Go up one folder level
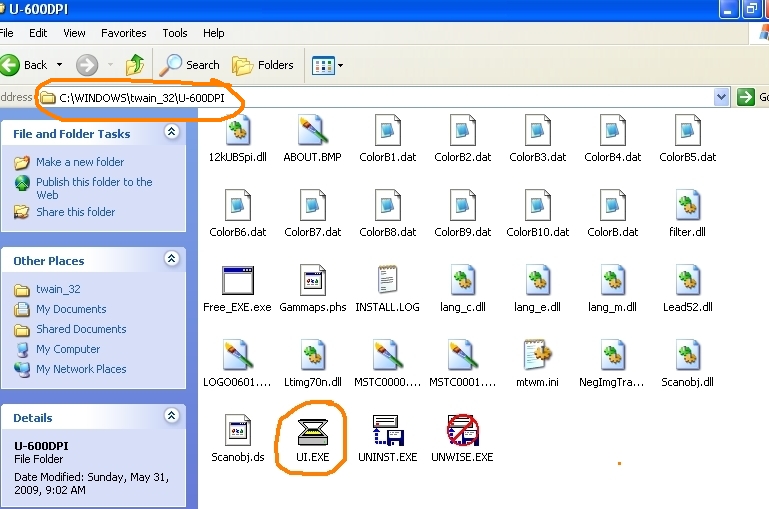This screenshot has height=509, width=769. (135, 65)
